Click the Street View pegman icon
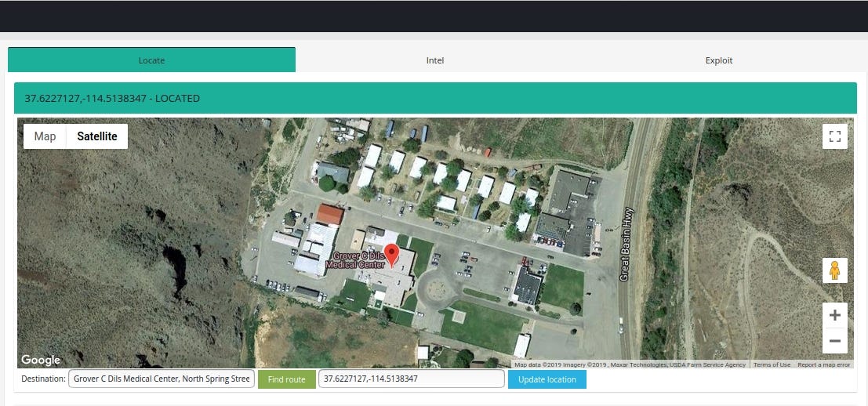The height and width of the screenshot is (406, 868). [835, 270]
